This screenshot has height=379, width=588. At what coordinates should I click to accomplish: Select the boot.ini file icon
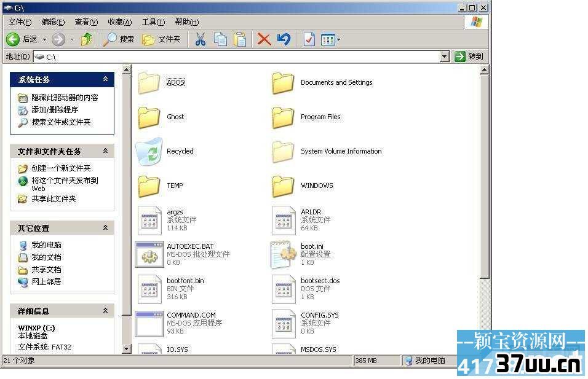pos(282,255)
